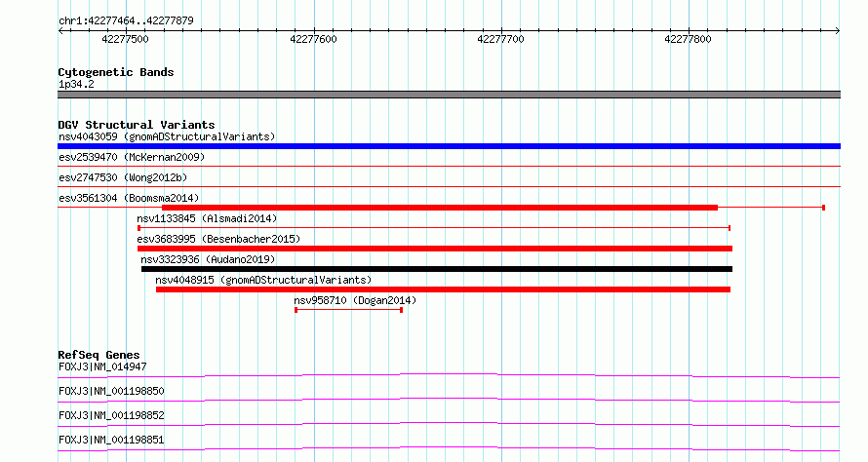868x462 pixels.
Task: Select the thick red esv3561304 variant bar
Action: (440, 208)
